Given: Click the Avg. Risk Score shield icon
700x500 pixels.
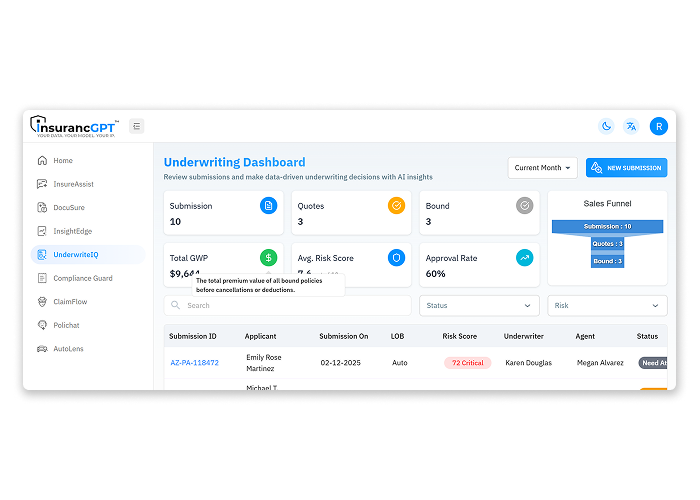Looking at the screenshot, I should coord(396,258).
